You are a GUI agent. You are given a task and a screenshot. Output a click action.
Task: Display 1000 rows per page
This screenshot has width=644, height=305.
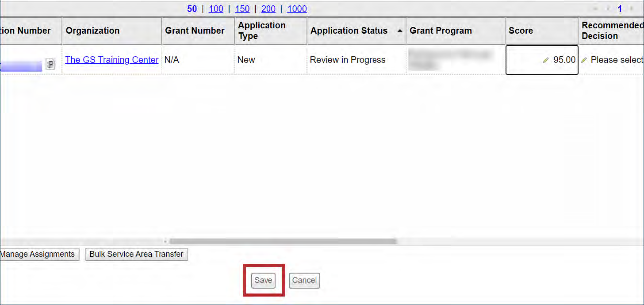(x=297, y=9)
